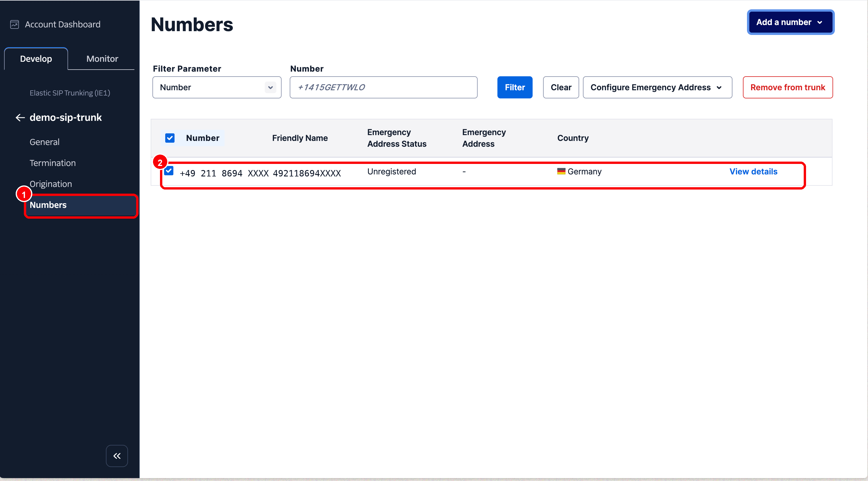The width and height of the screenshot is (868, 481).
Task: Click the Account Dashboard chart icon
Action: pyautogui.click(x=15, y=24)
